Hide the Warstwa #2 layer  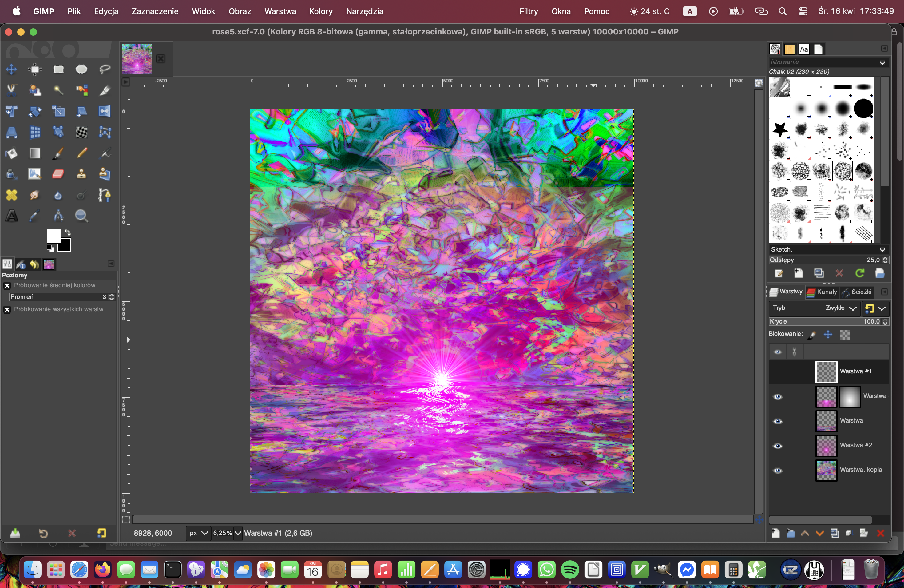[x=778, y=446]
